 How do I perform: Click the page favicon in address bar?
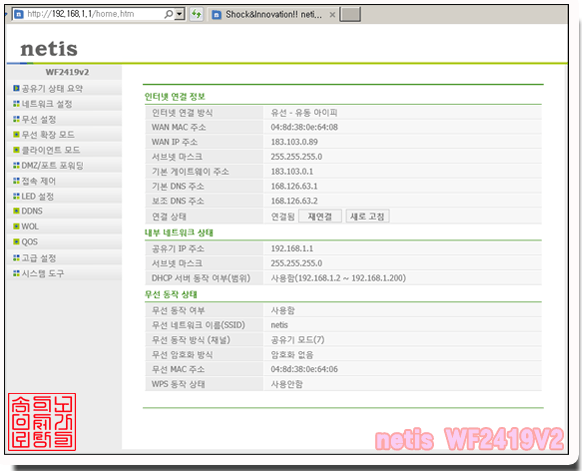tap(19, 14)
